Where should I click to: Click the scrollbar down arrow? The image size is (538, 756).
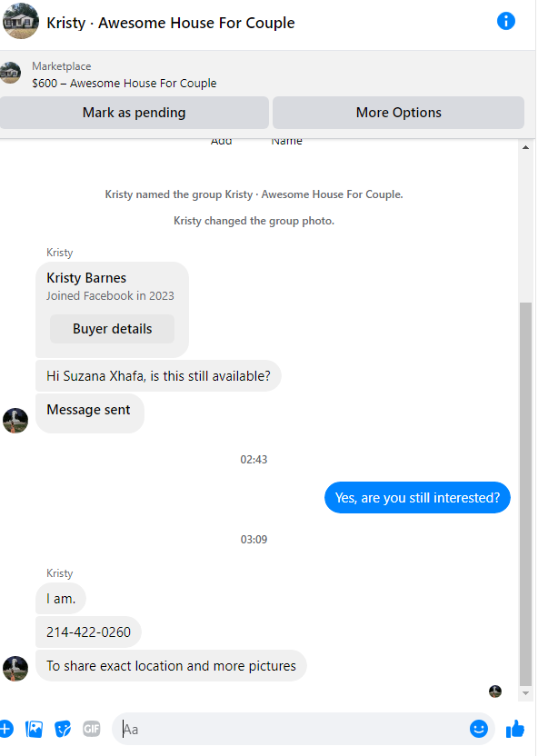pos(525,693)
